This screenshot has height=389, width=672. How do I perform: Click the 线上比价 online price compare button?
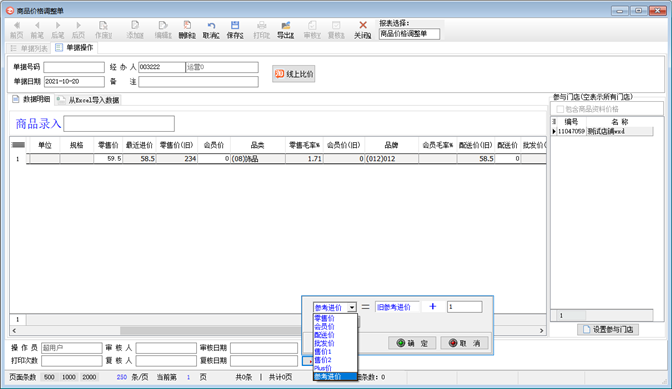point(294,74)
